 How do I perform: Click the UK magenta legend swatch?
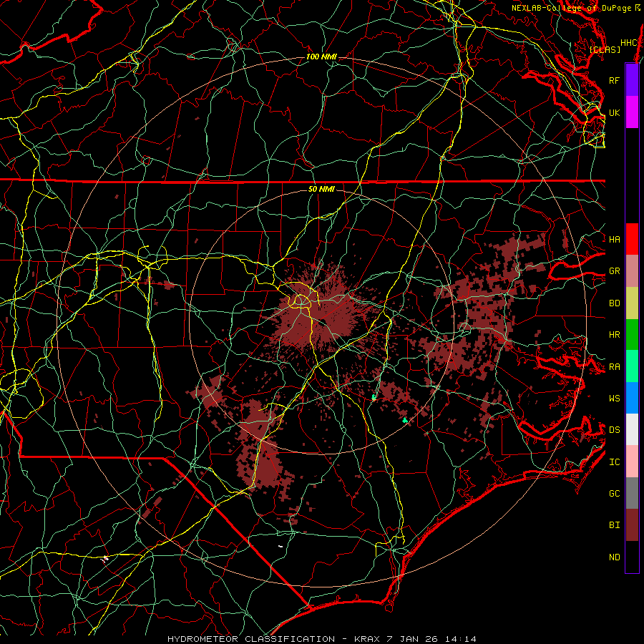point(632,112)
